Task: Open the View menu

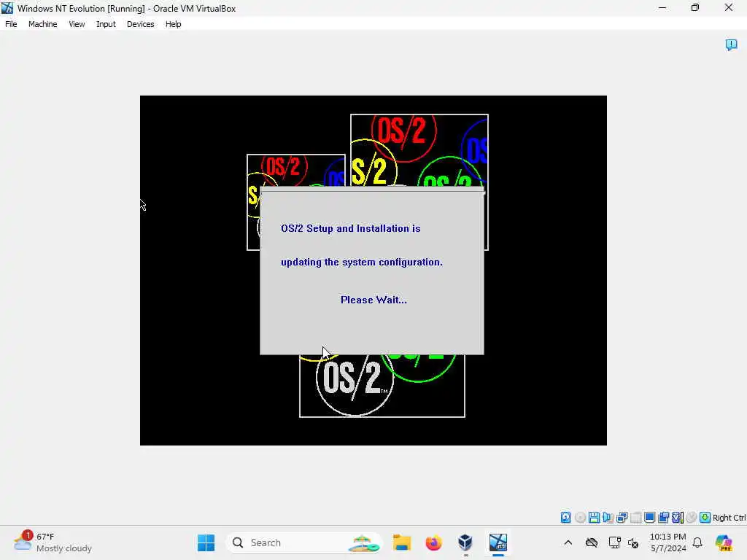Action: coord(77,24)
